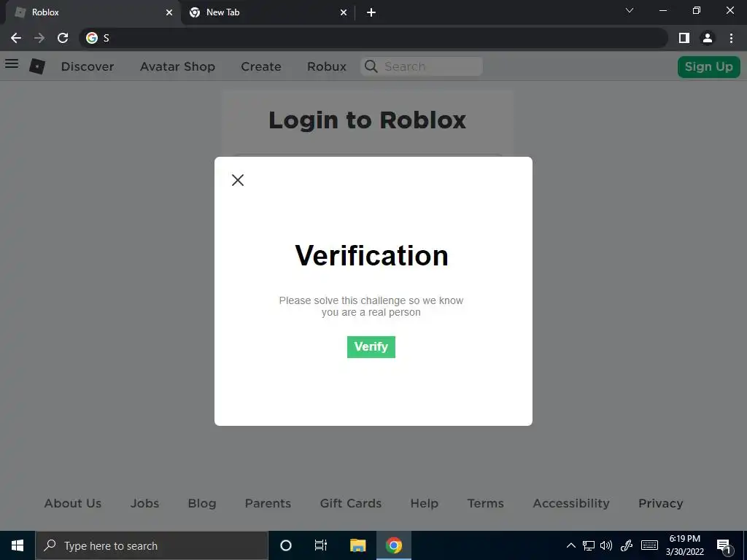Open the Windows Ink pen icon
This screenshot has width=747, height=560.
[x=627, y=545]
